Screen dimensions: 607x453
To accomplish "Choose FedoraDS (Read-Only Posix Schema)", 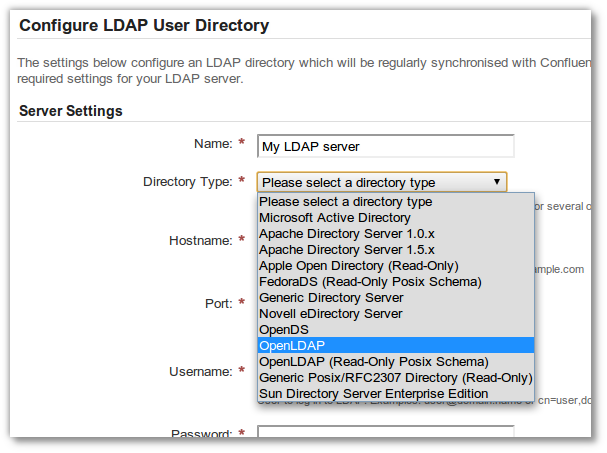I will pyautogui.click(x=370, y=281).
